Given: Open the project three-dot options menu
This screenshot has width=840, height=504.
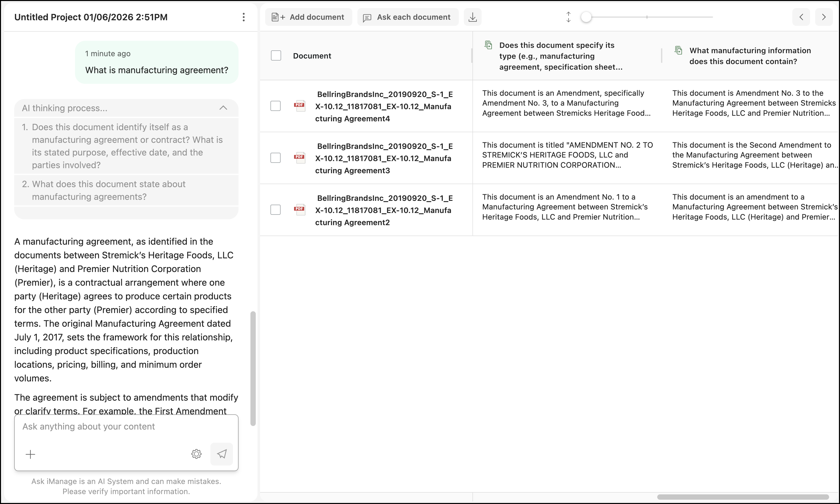Looking at the screenshot, I should (244, 17).
